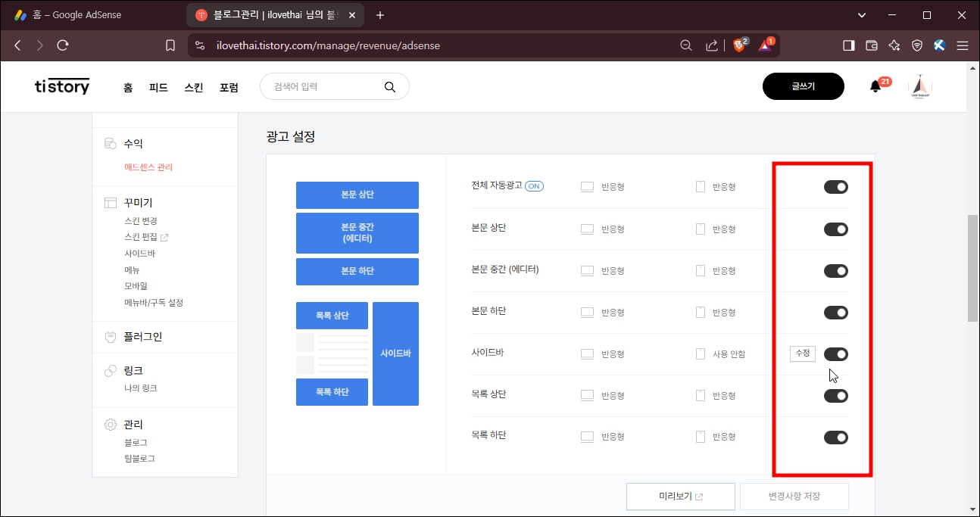Viewport: 980px width, 517px height.
Task: Toggle off the 전체 자동광고 switch
Action: [836, 186]
